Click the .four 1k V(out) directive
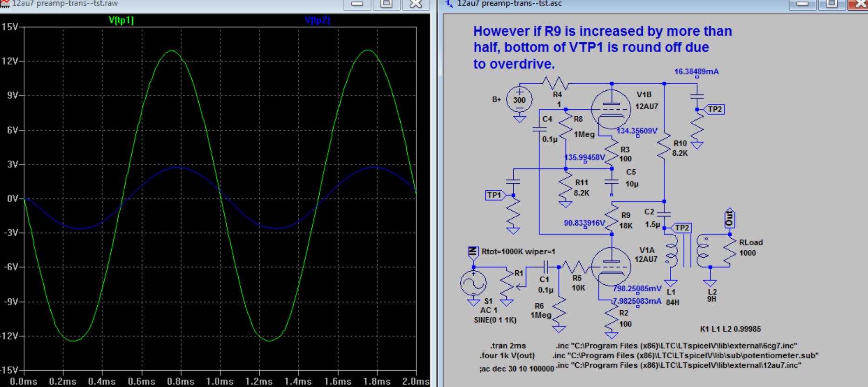Image resolution: width=868 pixels, height=387 pixels. [x=507, y=355]
